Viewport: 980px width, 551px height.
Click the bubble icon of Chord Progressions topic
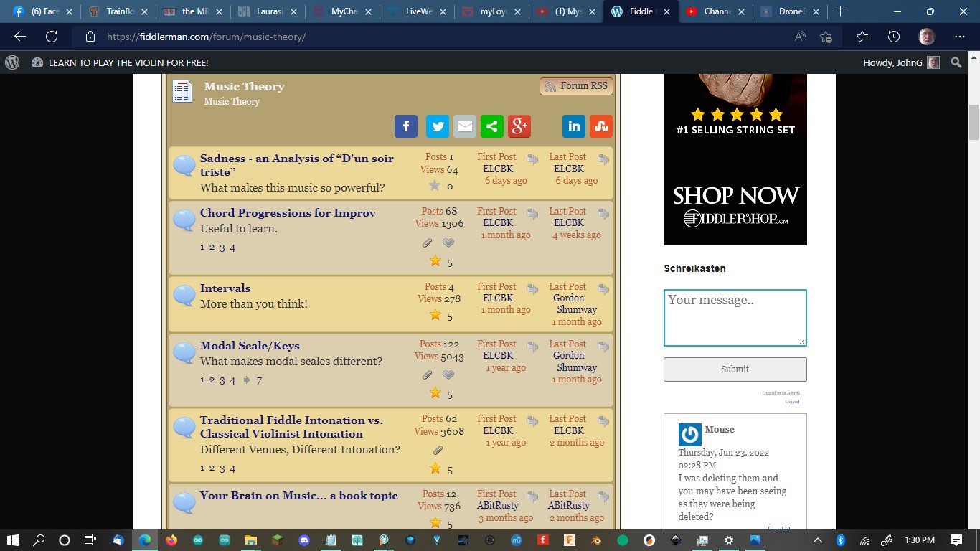(184, 220)
